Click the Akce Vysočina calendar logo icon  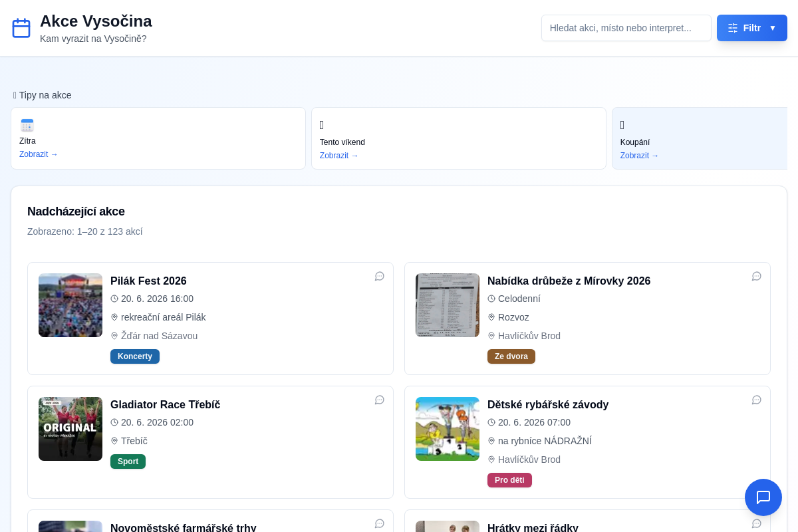[21, 28]
